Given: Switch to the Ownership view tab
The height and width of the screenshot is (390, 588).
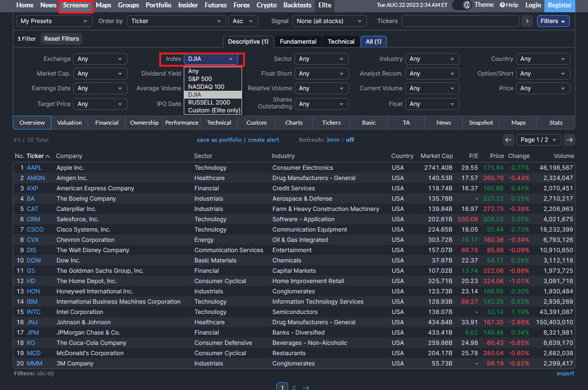Looking at the screenshot, I should (x=144, y=123).
